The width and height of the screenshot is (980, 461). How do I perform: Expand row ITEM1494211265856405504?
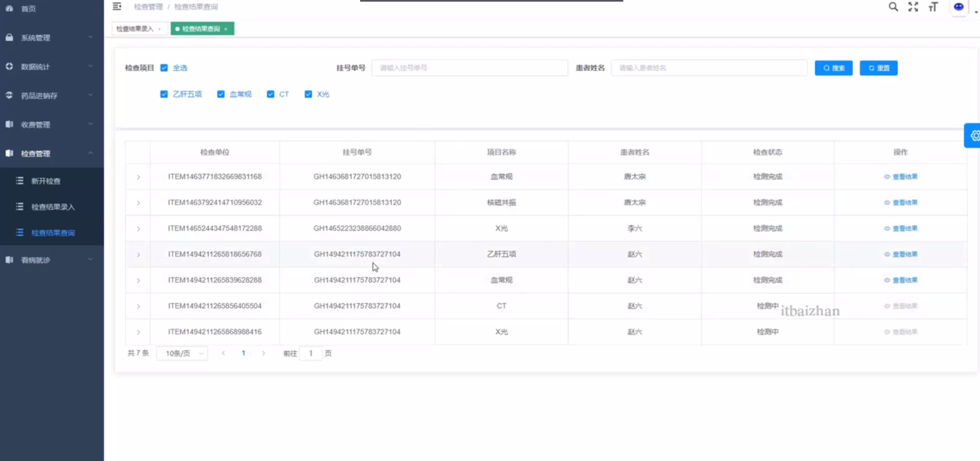click(x=138, y=306)
